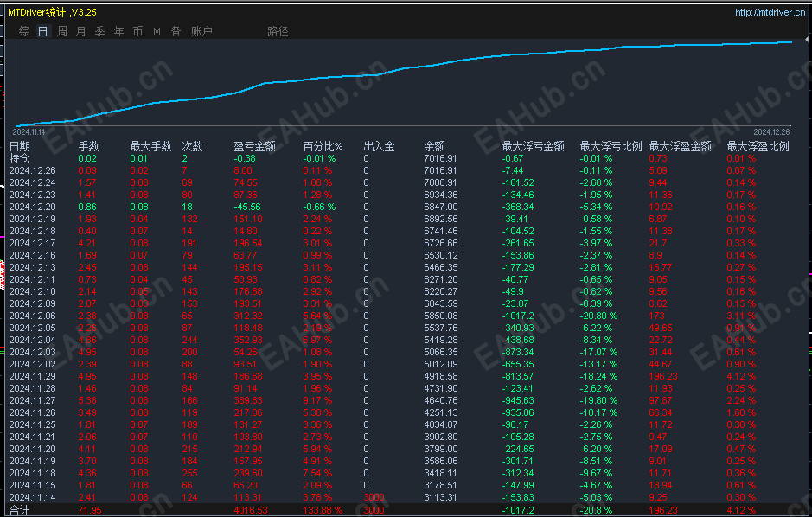Image resolution: width=812 pixels, height=517 pixels.
Task: Click the 389.63 profit amount cell
Action: pyautogui.click(x=248, y=400)
